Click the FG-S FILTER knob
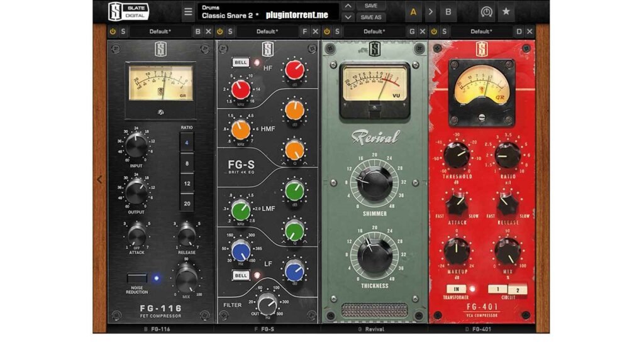The height and width of the screenshot is (362, 644). coord(267,304)
